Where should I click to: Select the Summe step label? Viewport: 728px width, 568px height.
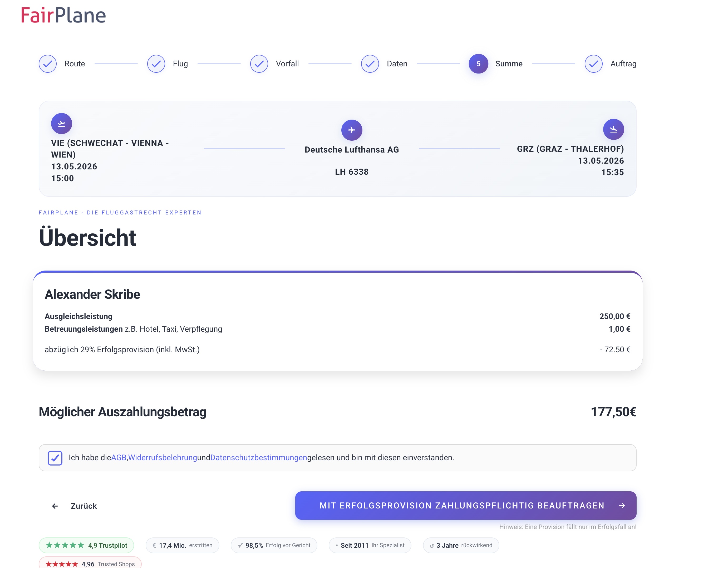(x=509, y=64)
